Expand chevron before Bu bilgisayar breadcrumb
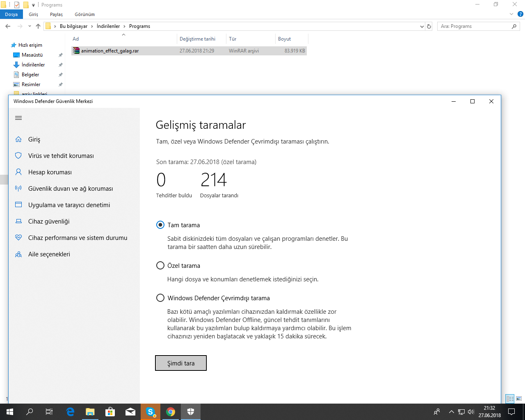 point(55,26)
